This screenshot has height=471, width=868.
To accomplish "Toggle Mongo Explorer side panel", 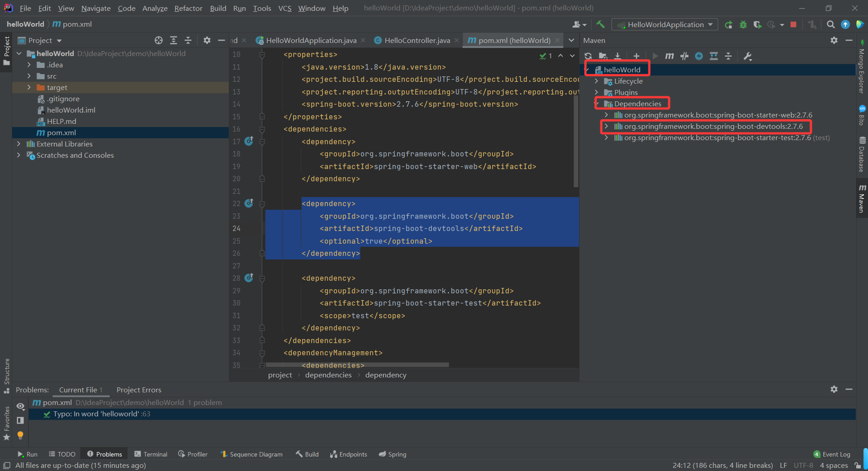I will [862, 66].
